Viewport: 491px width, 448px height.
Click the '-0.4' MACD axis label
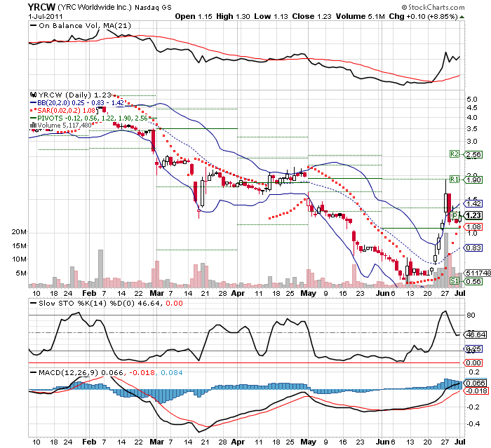click(473, 423)
